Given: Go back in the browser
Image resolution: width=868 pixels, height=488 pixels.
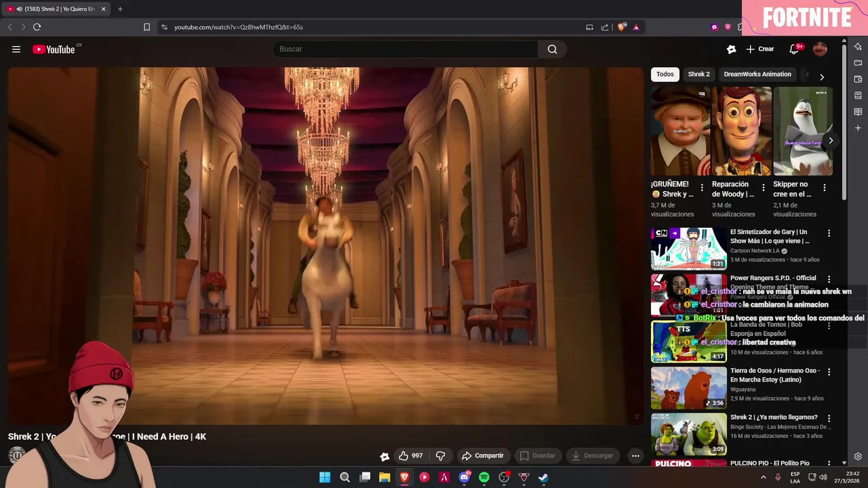Looking at the screenshot, I should coord(9,27).
